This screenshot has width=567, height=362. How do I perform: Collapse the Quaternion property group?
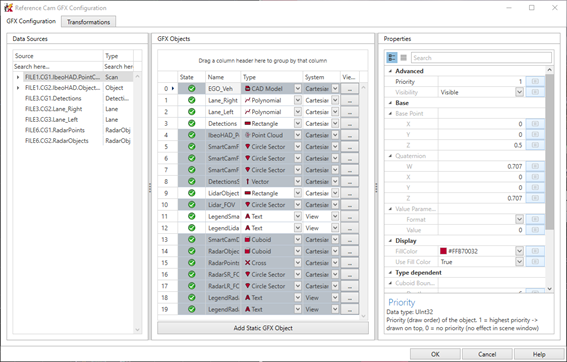[x=390, y=156]
